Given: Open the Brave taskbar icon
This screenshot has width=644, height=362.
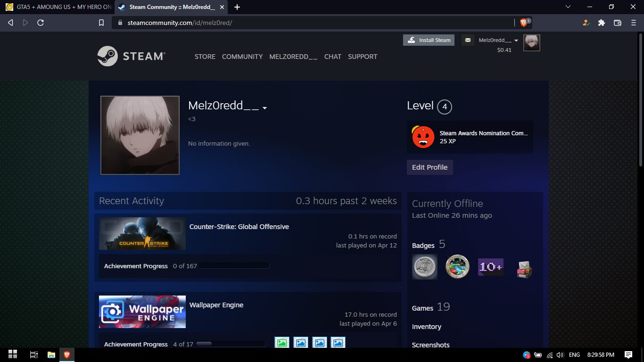Looking at the screenshot, I should (x=67, y=354).
